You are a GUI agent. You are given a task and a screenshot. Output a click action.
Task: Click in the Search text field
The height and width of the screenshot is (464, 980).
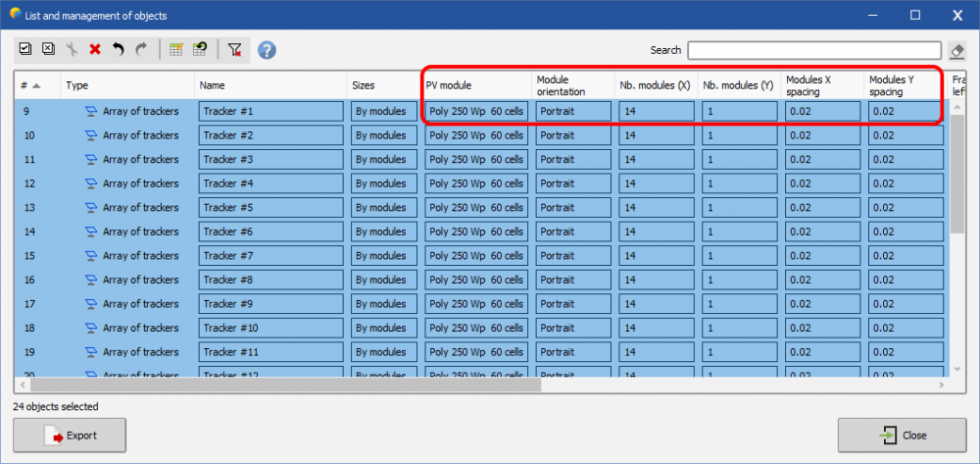pyautogui.click(x=813, y=50)
